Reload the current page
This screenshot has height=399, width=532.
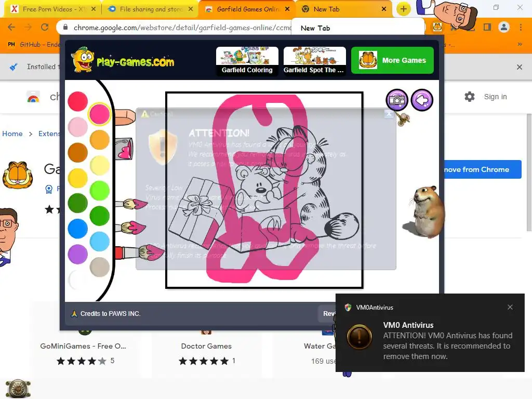pos(45,27)
